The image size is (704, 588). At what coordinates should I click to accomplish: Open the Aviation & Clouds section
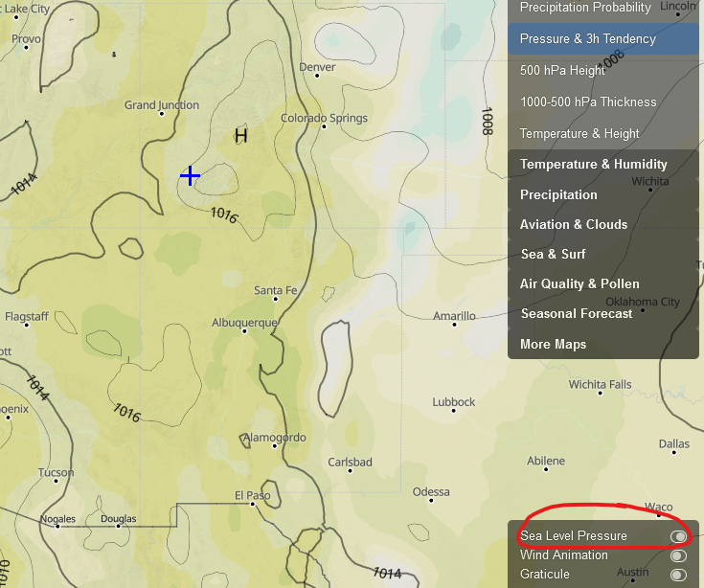tap(573, 224)
